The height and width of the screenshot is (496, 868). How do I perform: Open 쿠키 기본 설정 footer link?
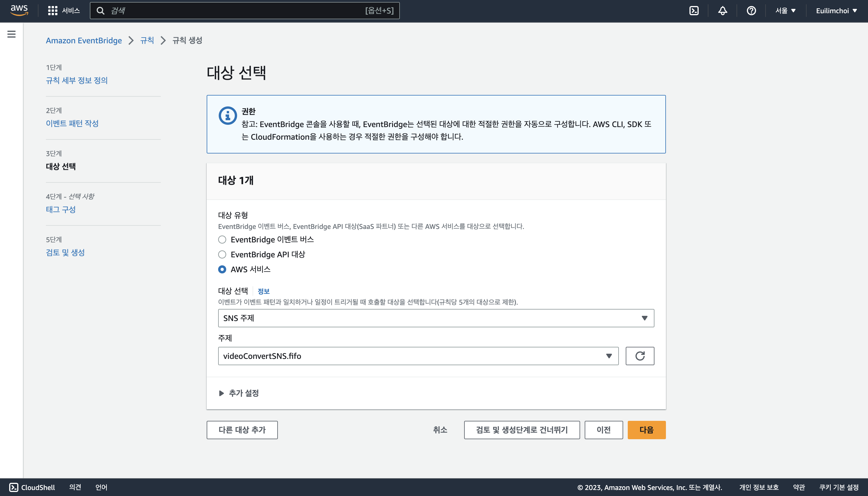[839, 487]
